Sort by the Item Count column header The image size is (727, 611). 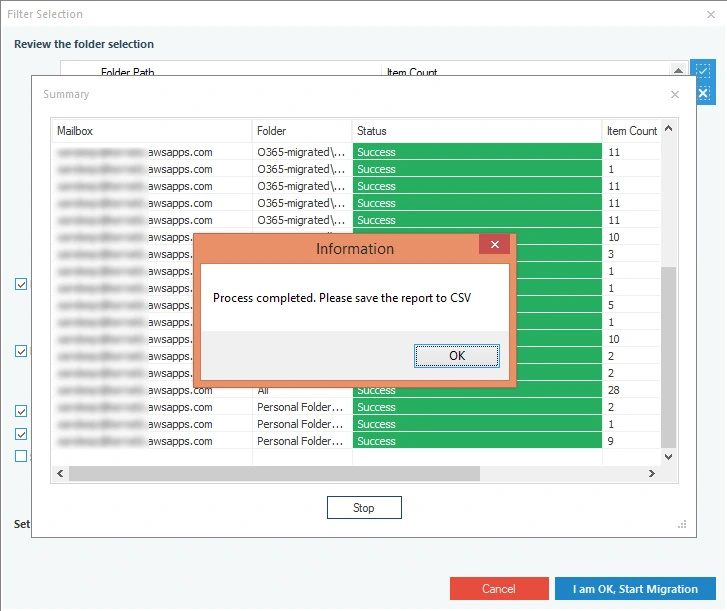tap(631, 131)
